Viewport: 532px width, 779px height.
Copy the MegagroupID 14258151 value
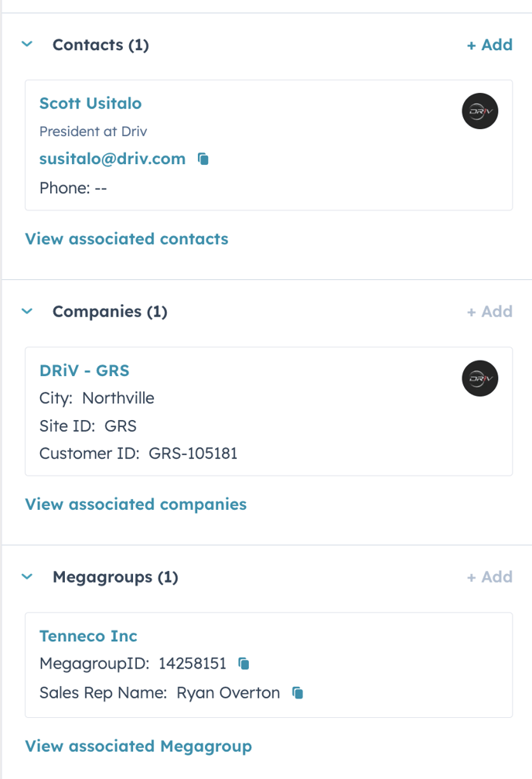[x=244, y=664]
